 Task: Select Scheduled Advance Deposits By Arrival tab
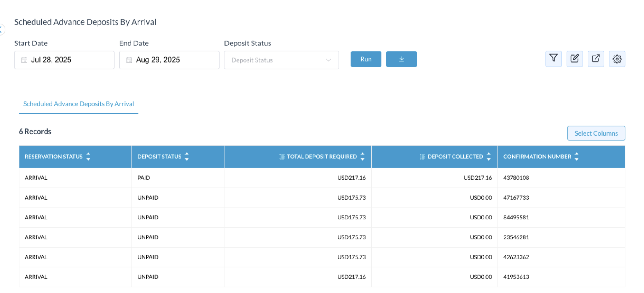[x=78, y=104]
